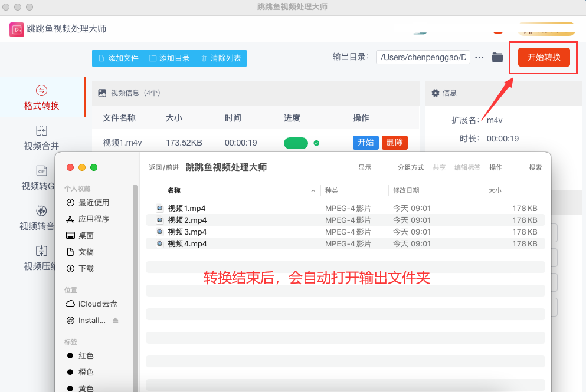Select 视频1.mp4 in the Finder window

345,208
